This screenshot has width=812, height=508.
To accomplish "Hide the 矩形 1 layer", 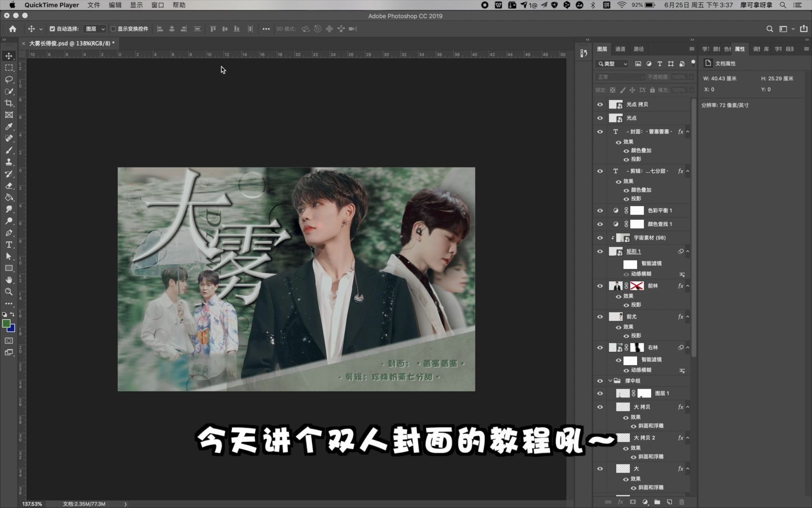I will click(x=600, y=252).
